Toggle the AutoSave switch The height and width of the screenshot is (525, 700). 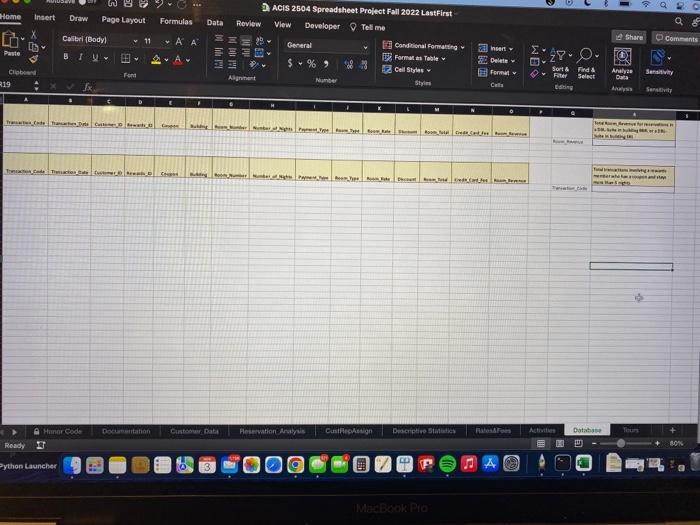pyautogui.click(x=86, y=2)
